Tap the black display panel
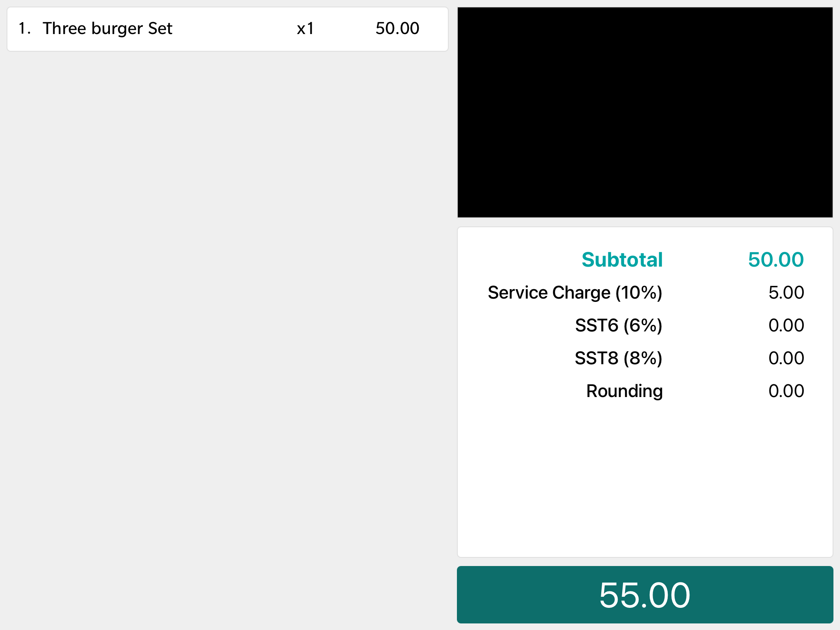Screen dimensions: 840x630 tap(645, 112)
